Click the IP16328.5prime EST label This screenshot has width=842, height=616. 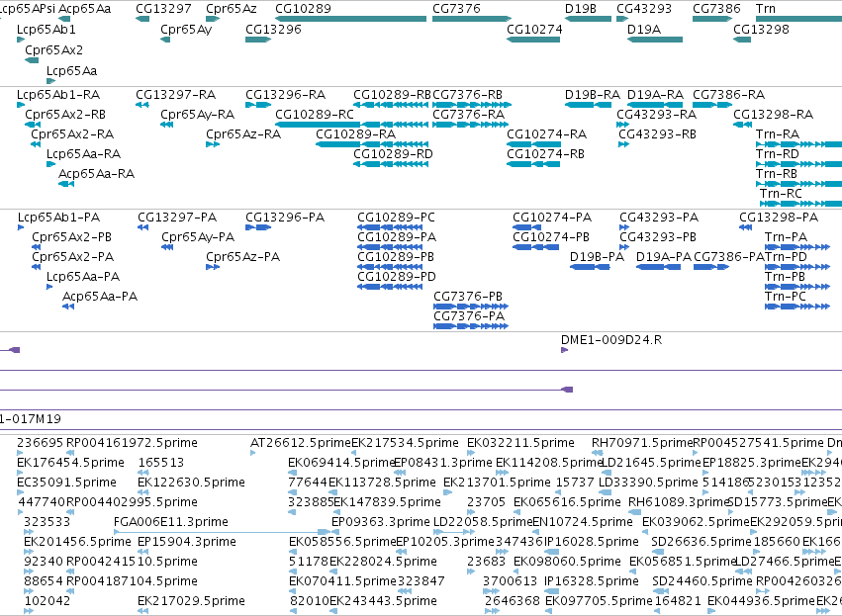[592, 581]
